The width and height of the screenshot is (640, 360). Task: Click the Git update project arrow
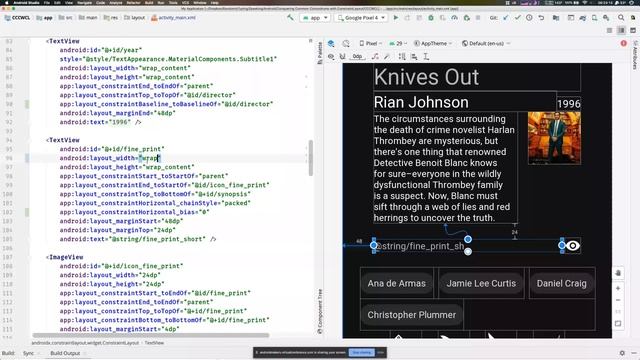[506, 18]
